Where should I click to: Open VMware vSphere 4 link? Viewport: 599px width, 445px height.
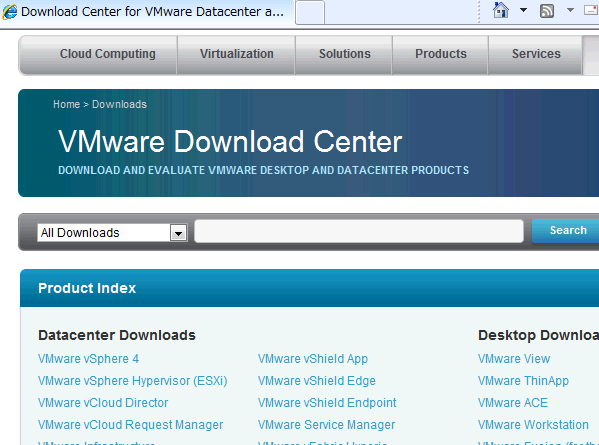tap(88, 359)
